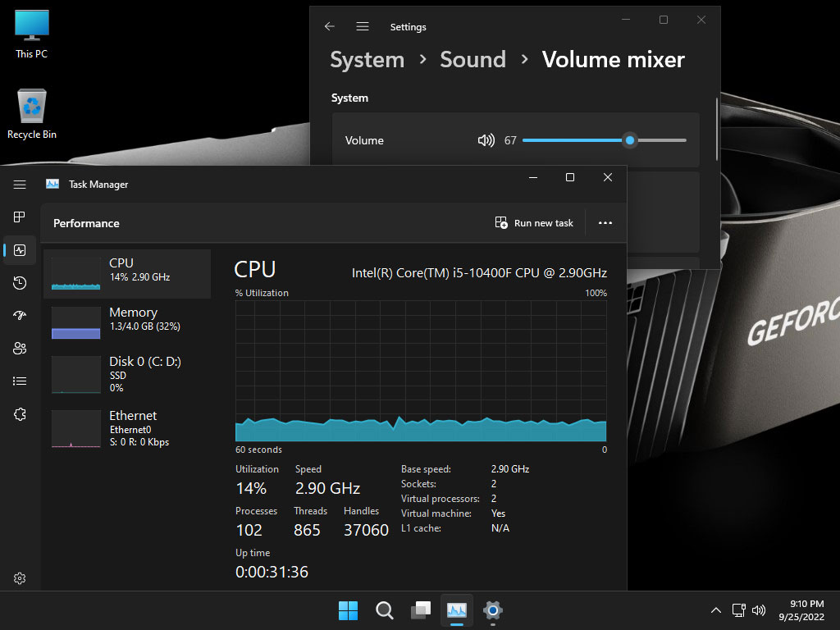Click Settings gear icon on taskbar
Image resolution: width=840 pixels, height=630 pixels.
point(493,610)
